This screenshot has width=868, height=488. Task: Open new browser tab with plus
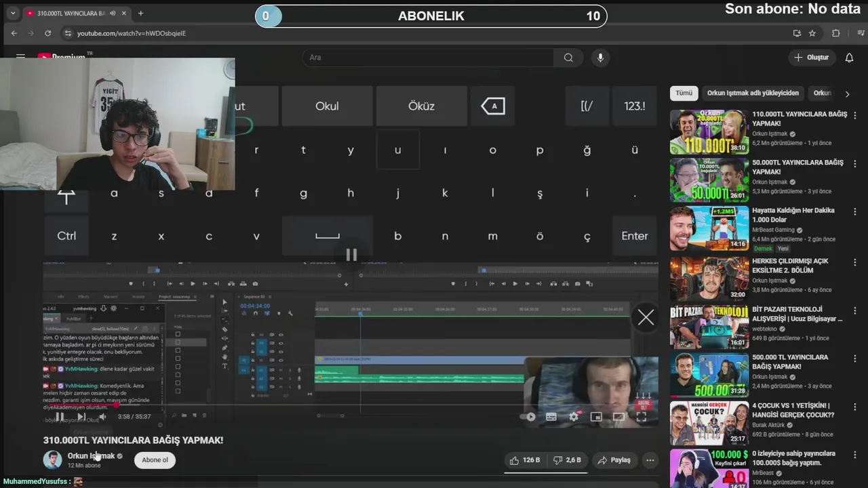click(x=140, y=13)
